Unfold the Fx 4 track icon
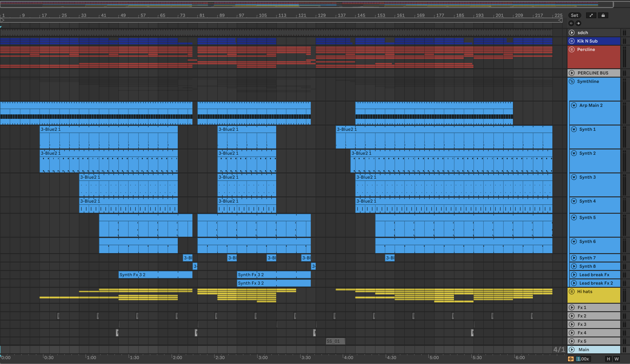This screenshot has height=364, width=630. (572, 333)
